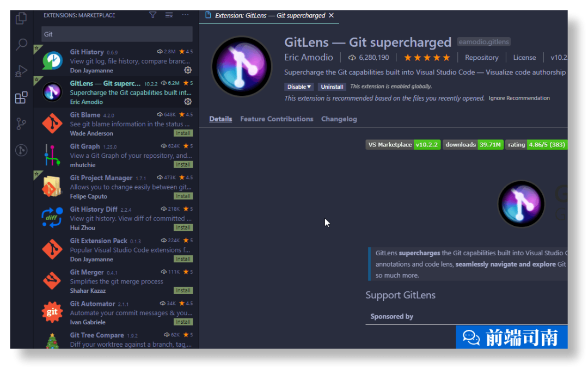Select the Git Merger extension icon
The width and height of the screenshot is (588, 369).
click(52, 281)
